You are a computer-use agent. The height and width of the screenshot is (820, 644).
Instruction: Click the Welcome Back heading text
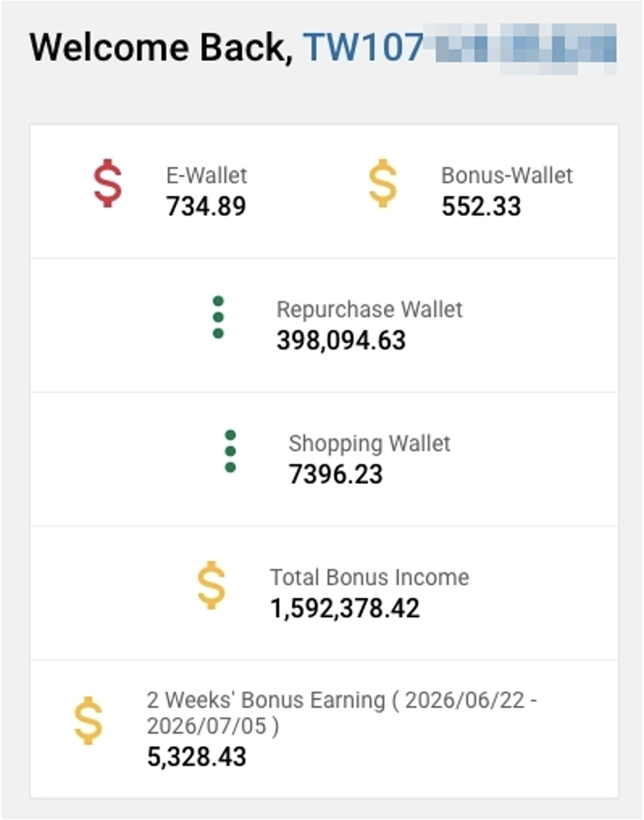[x=161, y=47]
